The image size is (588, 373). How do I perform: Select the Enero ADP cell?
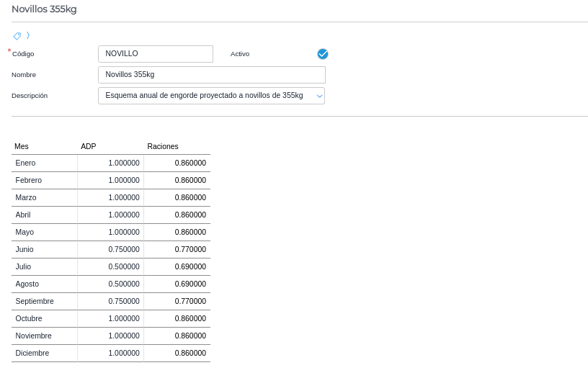tap(111, 163)
